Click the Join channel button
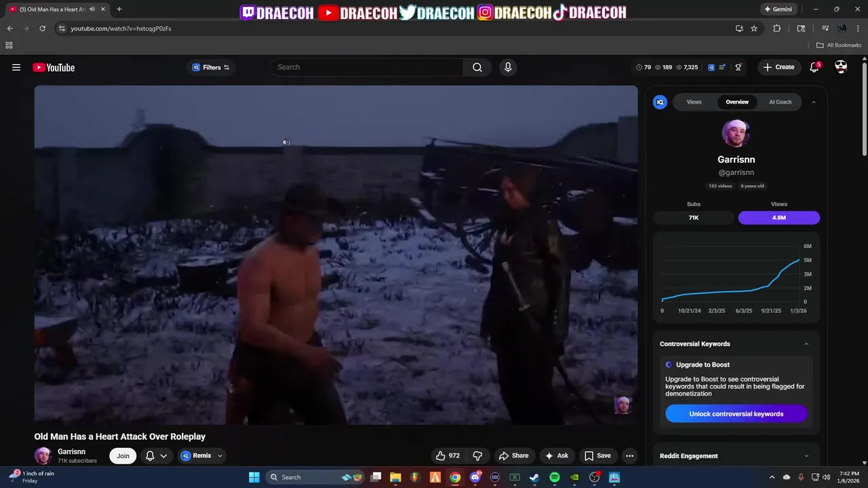Screen dimensions: 868x488 [123, 455]
